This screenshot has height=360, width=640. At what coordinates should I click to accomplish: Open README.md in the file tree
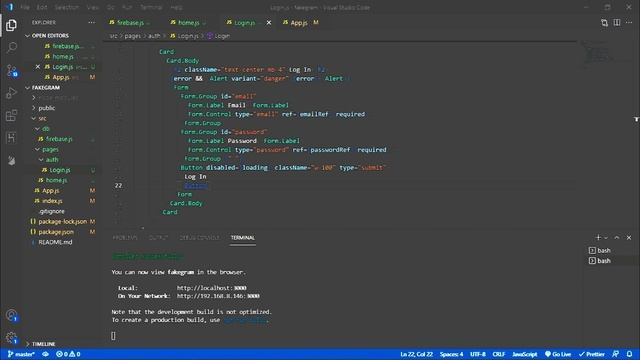pyautogui.click(x=55, y=242)
